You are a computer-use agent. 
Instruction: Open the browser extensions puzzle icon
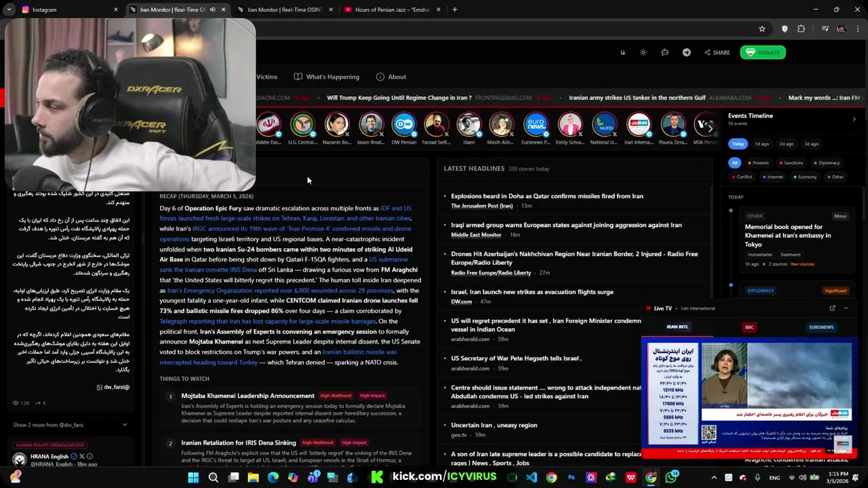[802, 29]
